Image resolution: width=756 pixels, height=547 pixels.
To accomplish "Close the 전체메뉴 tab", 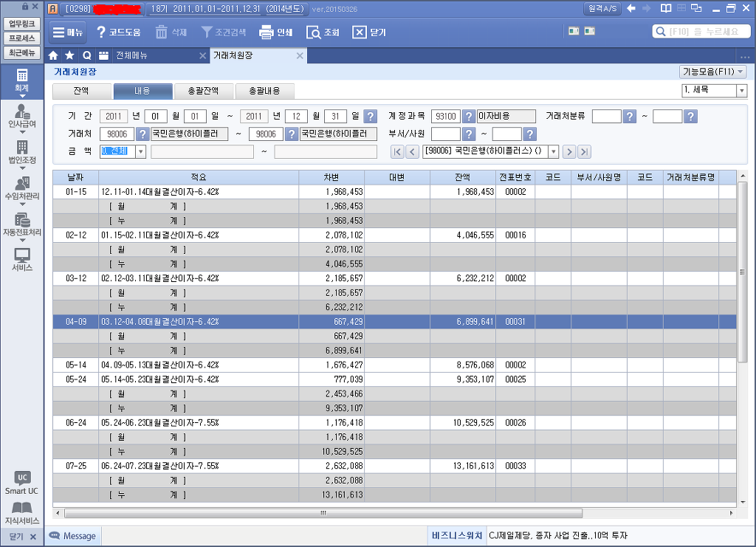I will (202, 56).
